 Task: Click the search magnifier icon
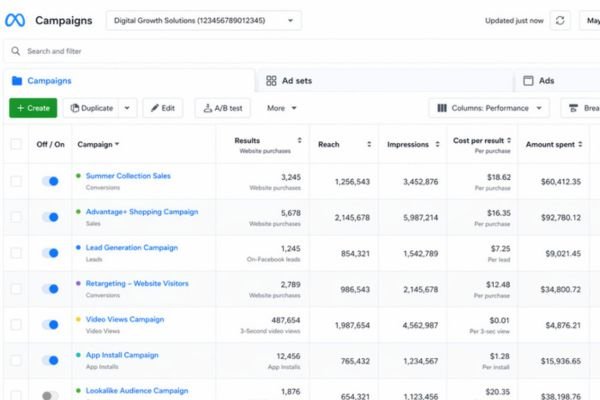pyautogui.click(x=16, y=51)
